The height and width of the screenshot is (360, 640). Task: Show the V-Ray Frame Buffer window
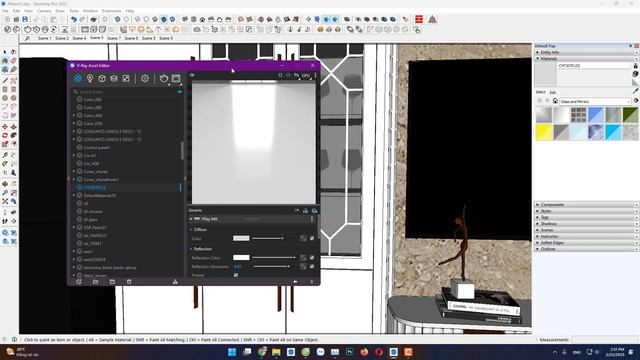tap(176, 78)
